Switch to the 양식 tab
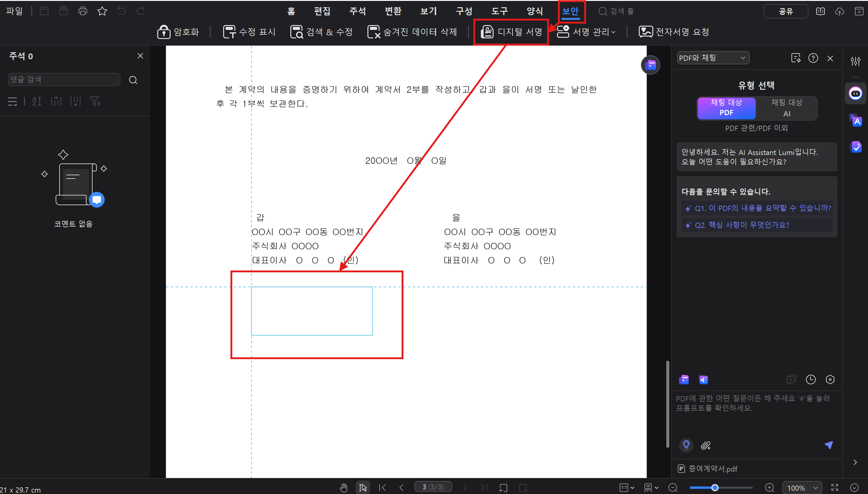This screenshot has height=494, width=868. [535, 11]
